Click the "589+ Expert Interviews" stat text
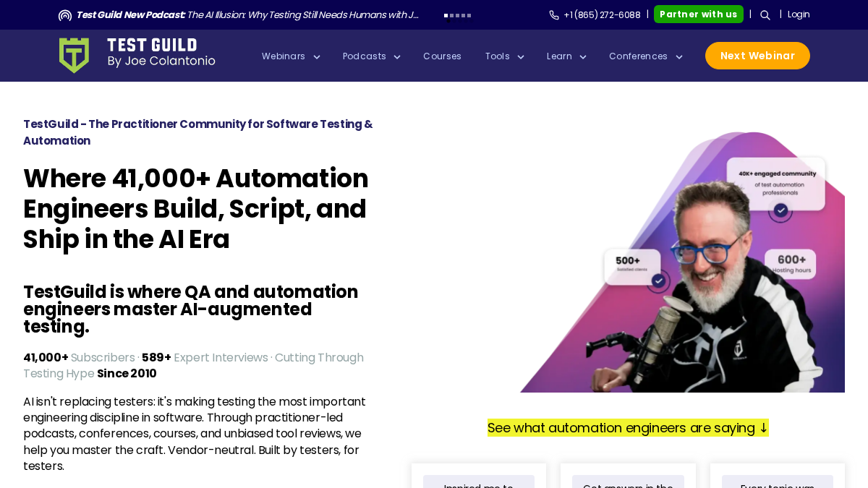This screenshot has width=868, height=488. click(x=205, y=358)
